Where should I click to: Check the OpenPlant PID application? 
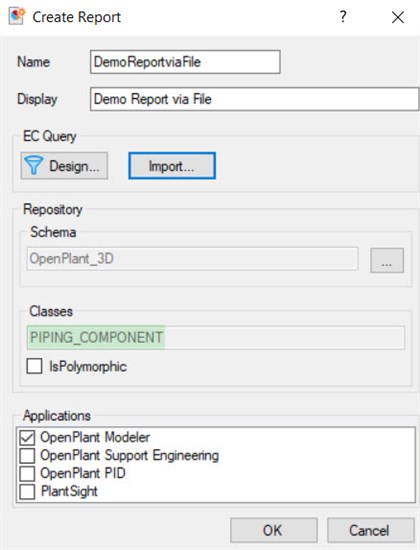[x=27, y=474]
